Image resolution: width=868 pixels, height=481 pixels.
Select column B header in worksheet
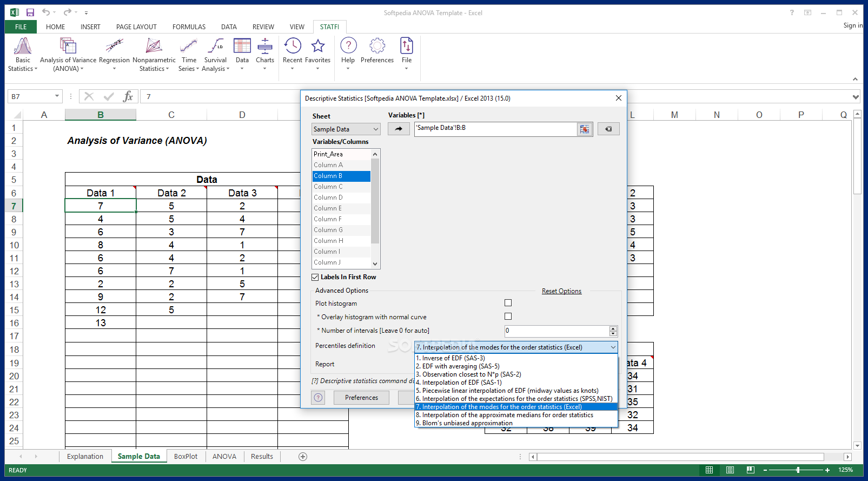pyautogui.click(x=101, y=115)
